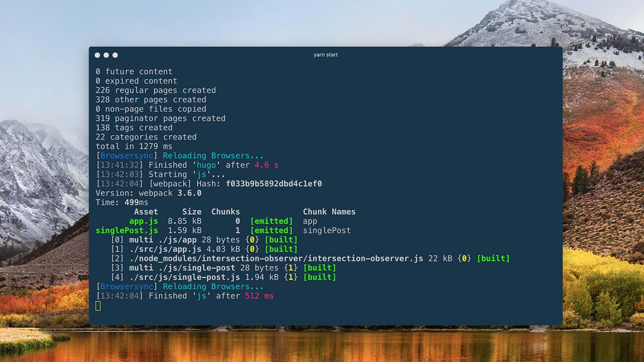Click the '0 expired content' line

136,81
